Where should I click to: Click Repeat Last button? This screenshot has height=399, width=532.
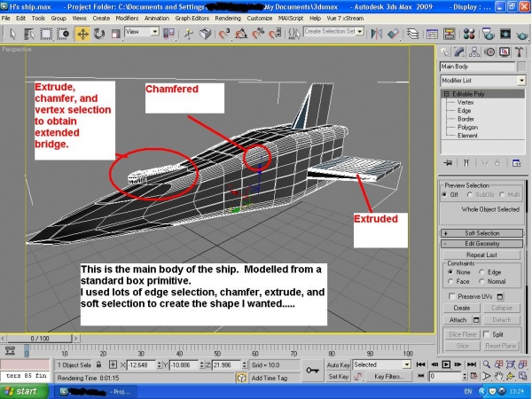coord(481,254)
